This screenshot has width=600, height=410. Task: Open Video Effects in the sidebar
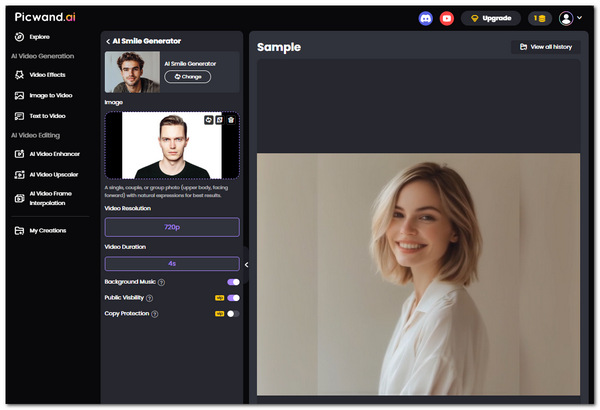coord(50,75)
